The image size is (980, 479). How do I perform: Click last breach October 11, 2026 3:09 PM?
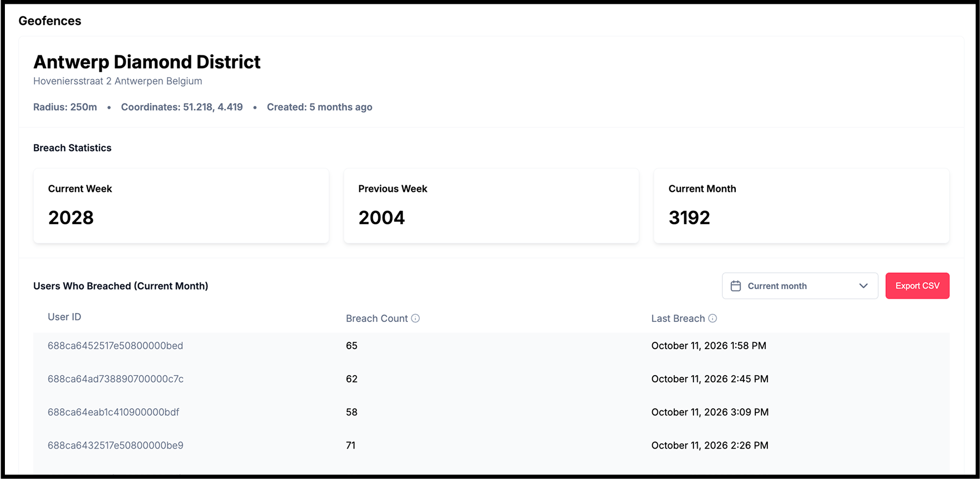pyautogui.click(x=710, y=412)
